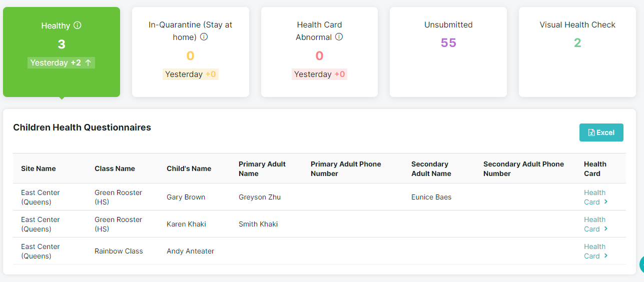Screen dimensions: 644x282
Task: Click the Site Name column header
Action: tap(39, 168)
